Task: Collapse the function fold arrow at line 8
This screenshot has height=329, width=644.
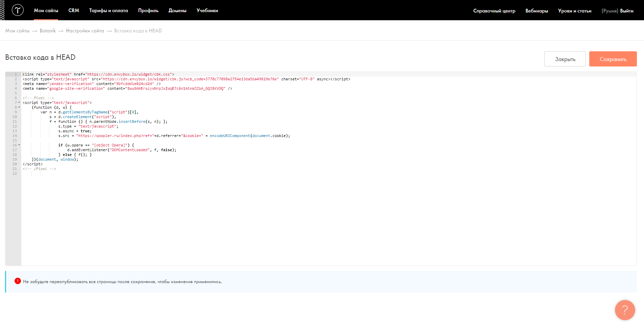Action: (x=19, y=107)
